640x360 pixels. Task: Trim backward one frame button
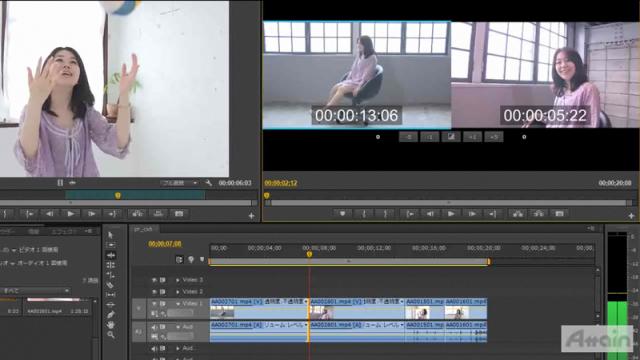[x=430, y=137]
